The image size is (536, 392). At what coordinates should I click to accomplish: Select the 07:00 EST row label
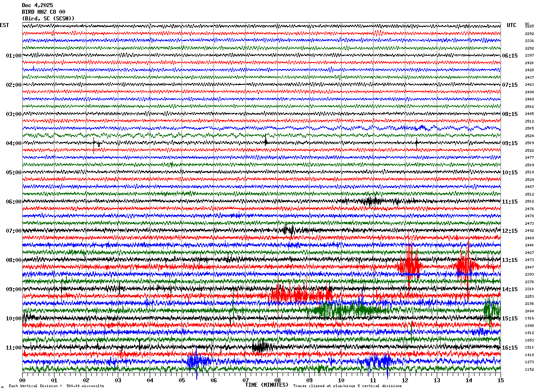[x=14, y=231]
